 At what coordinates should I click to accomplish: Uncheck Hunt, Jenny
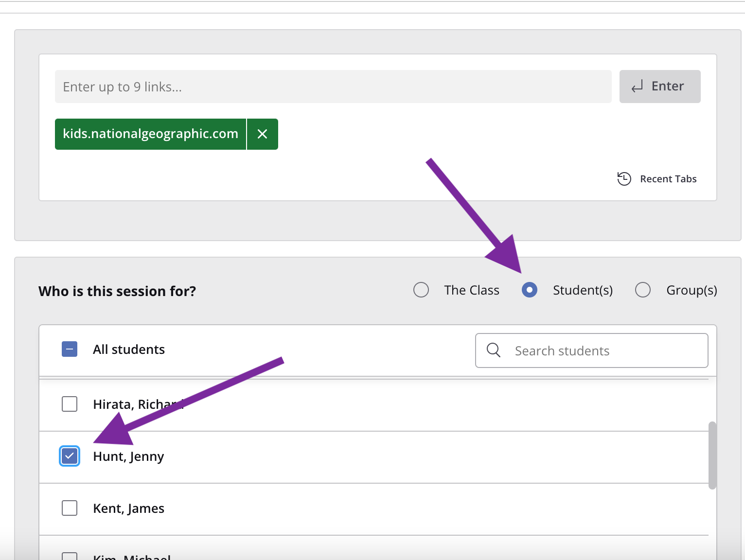[70, 456]
